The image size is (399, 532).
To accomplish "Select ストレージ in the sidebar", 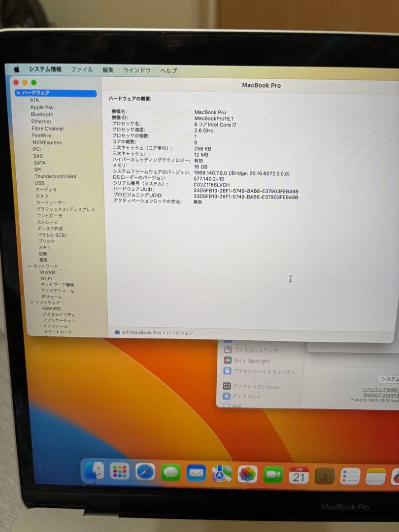I will [x=48, y=222].
